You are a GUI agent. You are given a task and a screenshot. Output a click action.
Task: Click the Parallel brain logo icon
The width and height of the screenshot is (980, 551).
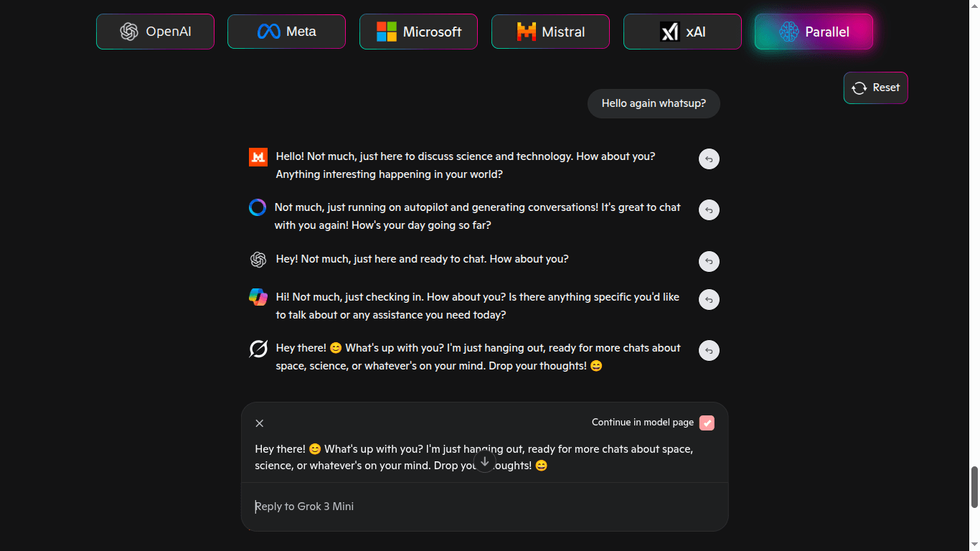coord(788,32)
